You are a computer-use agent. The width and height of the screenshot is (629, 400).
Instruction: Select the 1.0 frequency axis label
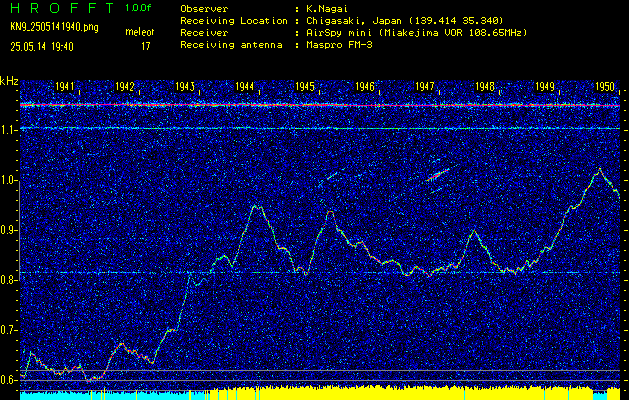tap(9, 180)
